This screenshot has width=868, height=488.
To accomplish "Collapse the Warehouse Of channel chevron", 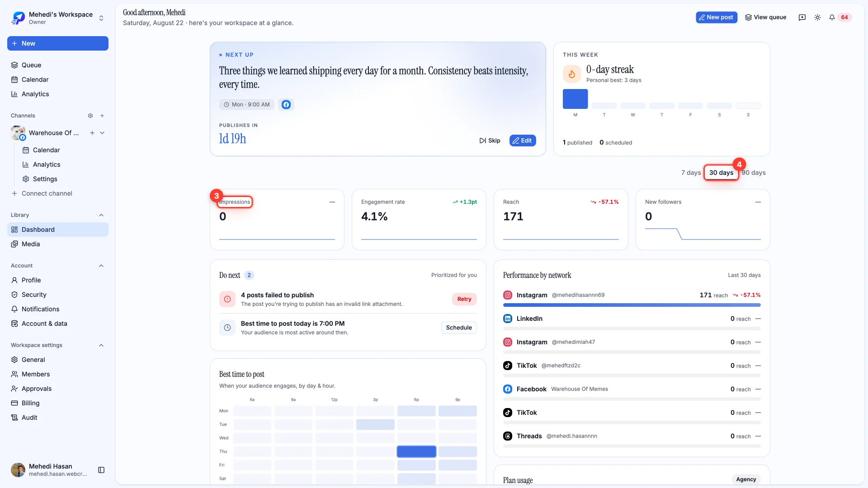I will tap(102, 133).
